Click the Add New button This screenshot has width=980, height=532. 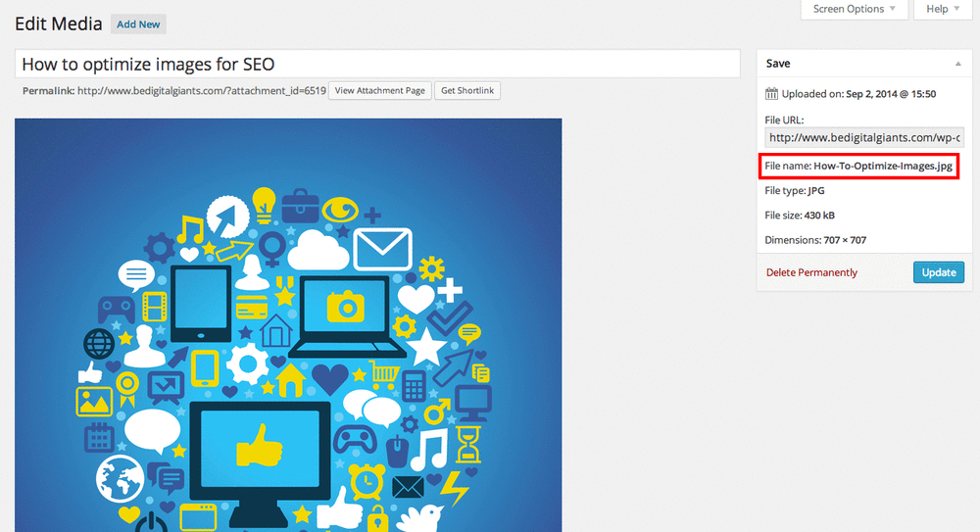[x=138, y=24]
